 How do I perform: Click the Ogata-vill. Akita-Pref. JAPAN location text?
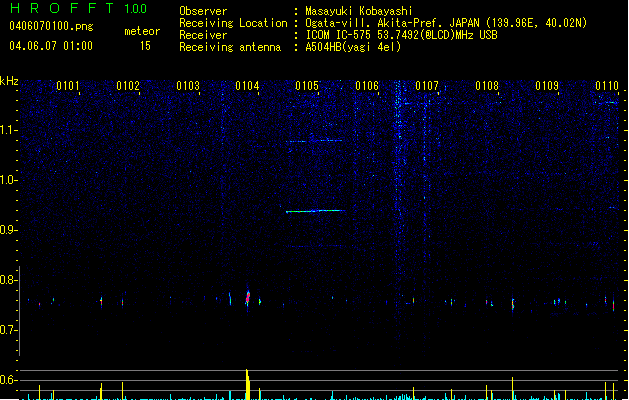pos(446,23)
